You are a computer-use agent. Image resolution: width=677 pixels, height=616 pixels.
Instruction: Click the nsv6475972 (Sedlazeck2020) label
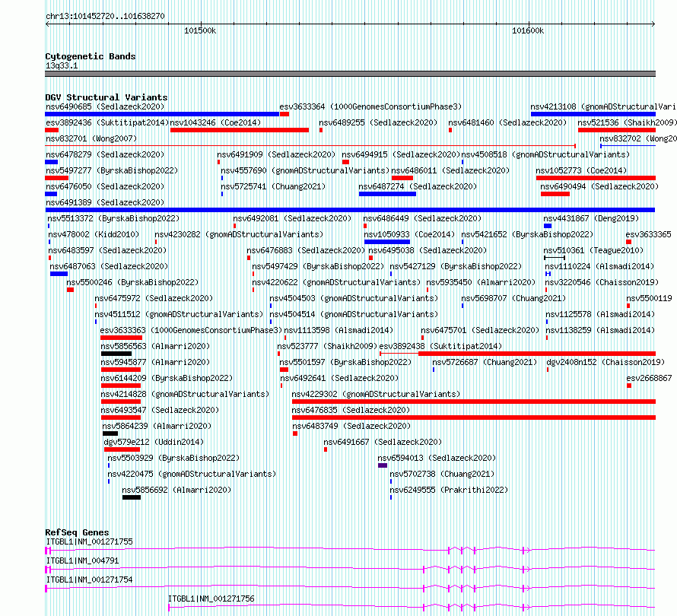pyautogui.click(x=154, y=298)
